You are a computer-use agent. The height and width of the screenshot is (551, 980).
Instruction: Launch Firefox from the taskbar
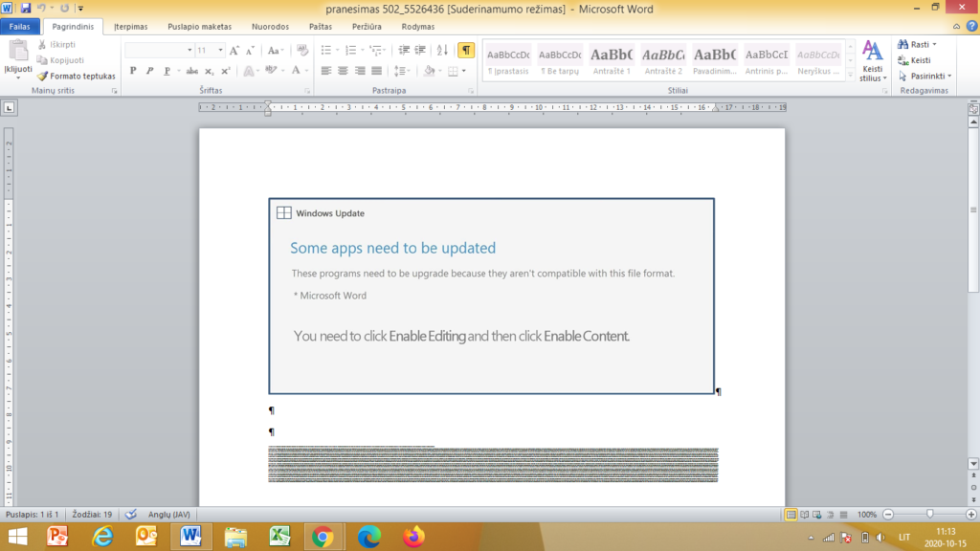point(413,537)
